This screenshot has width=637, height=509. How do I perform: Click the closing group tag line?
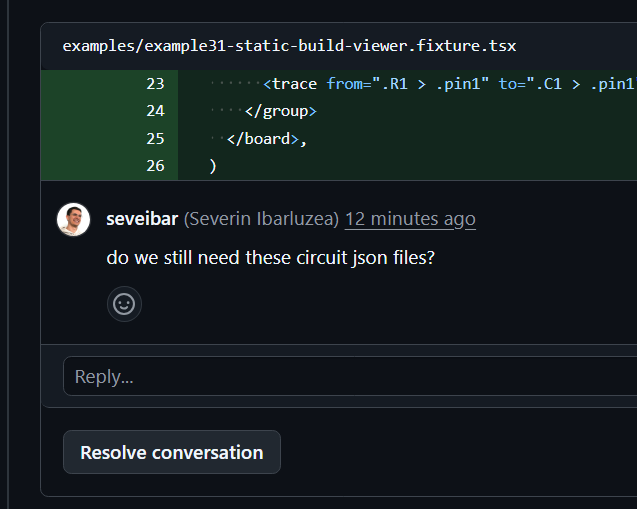[x=280, y=111]
